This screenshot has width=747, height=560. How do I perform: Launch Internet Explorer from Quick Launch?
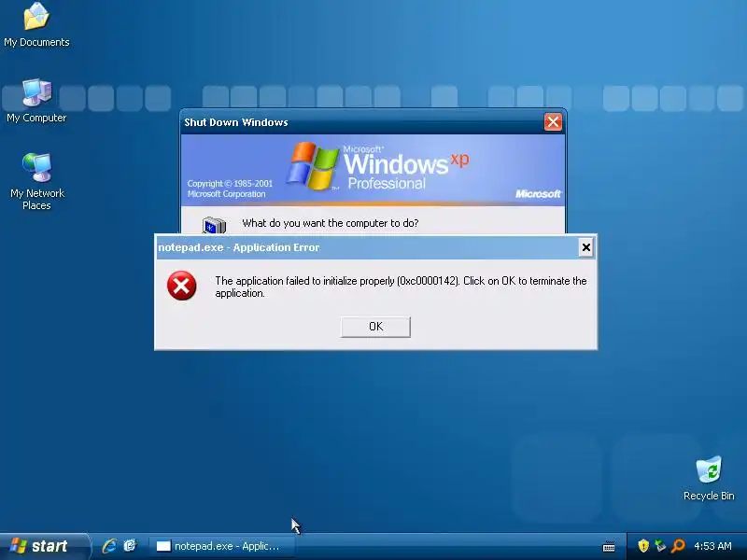click(109, 546)
